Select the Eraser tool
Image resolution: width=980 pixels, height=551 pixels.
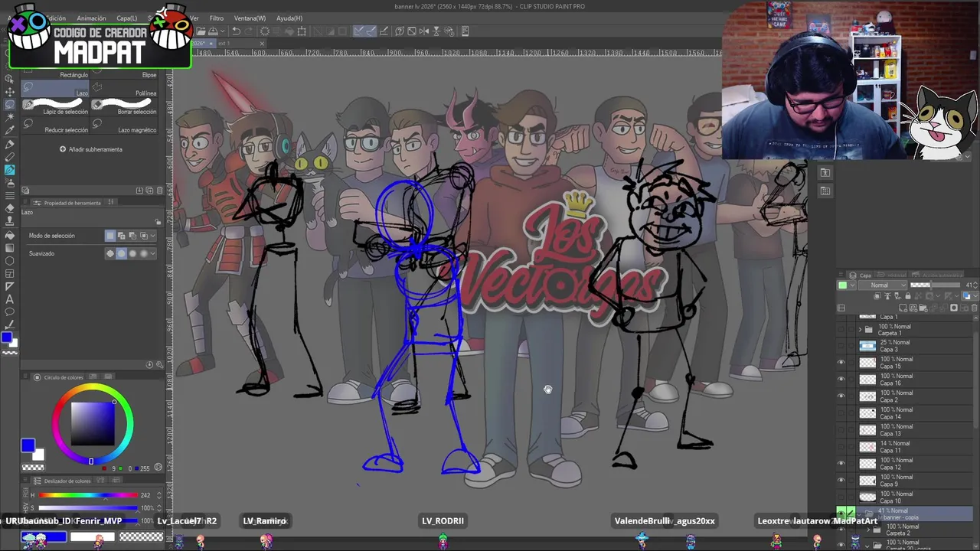(10, 209)
